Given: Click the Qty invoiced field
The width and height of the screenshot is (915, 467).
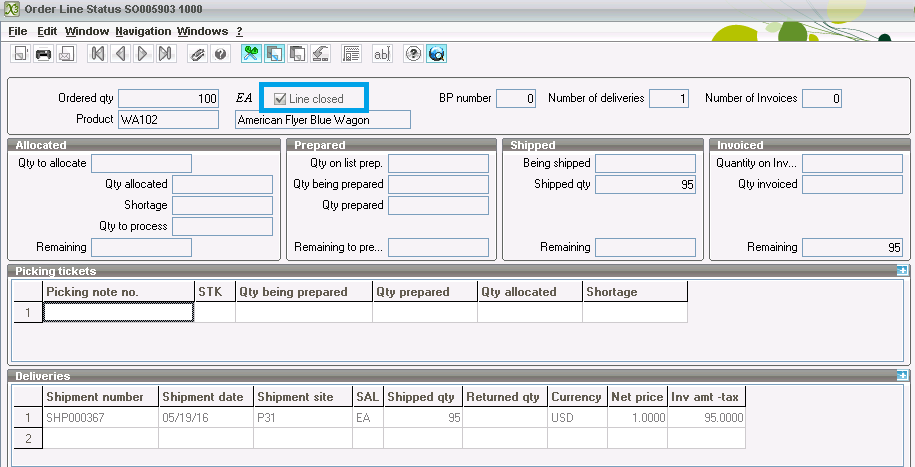Looking at the screenshot, I should point(853,184).
